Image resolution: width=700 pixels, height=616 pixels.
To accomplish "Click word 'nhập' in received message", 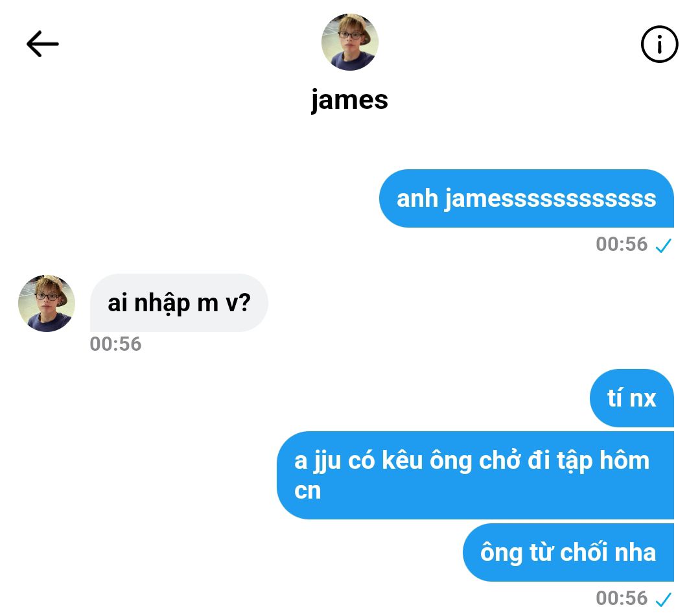I will [x=162, y=303].
